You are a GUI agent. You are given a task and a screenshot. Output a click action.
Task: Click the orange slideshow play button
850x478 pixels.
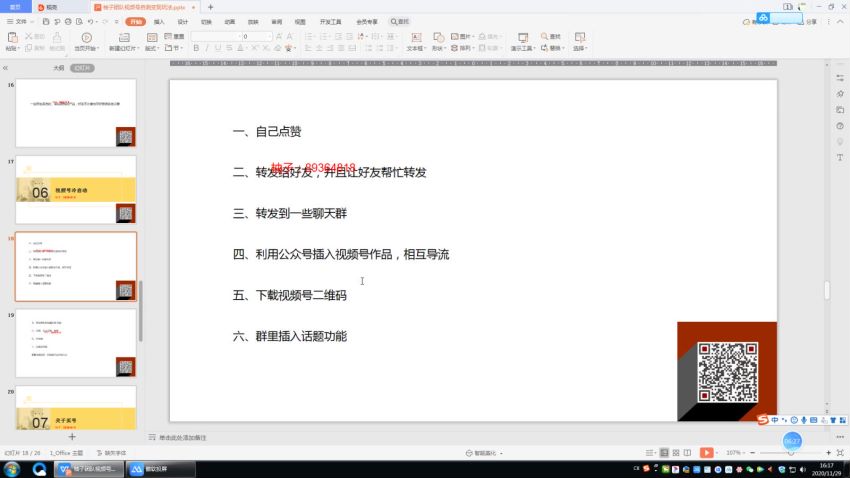706,453
